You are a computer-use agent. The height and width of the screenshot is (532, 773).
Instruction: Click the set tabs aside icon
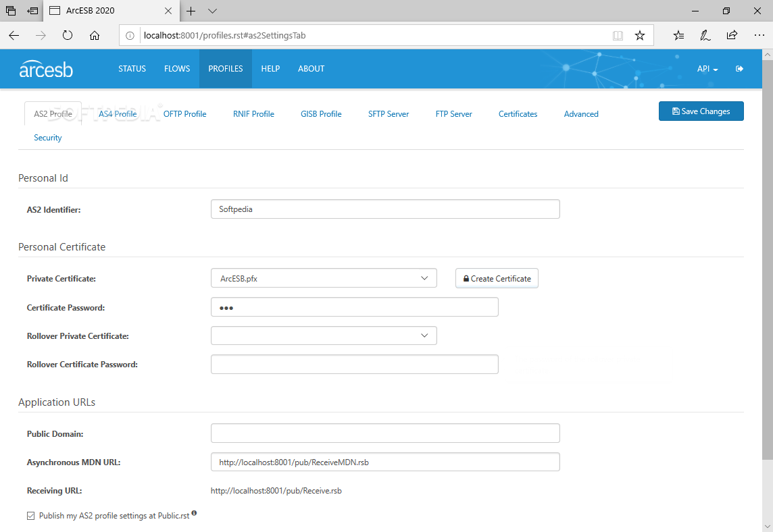coord(32,11)
